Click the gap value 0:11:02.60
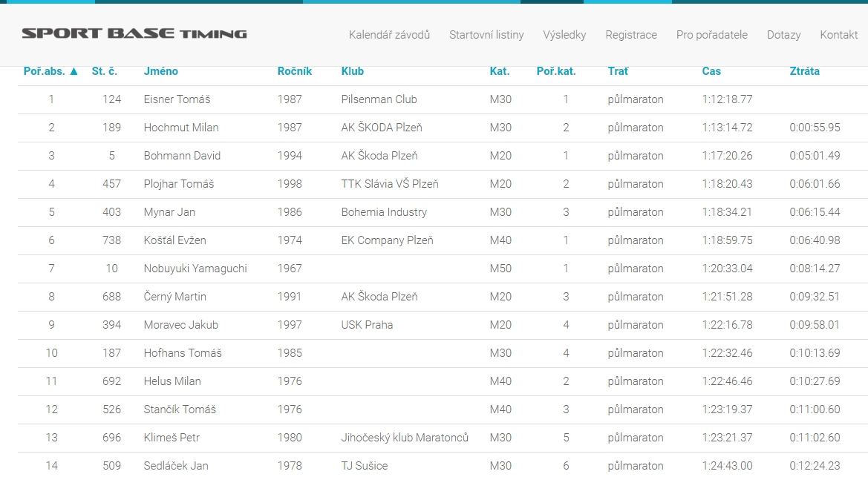Image resolution: width=868 pixels, height=477 pixels. [x=815, y=438]
